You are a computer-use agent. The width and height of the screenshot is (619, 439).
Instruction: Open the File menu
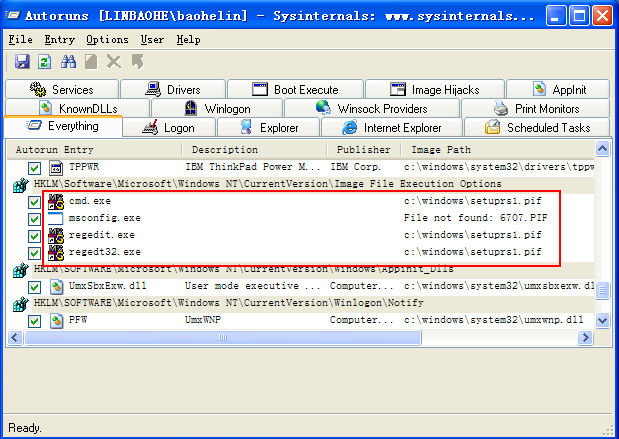click(x=21, y=39)
